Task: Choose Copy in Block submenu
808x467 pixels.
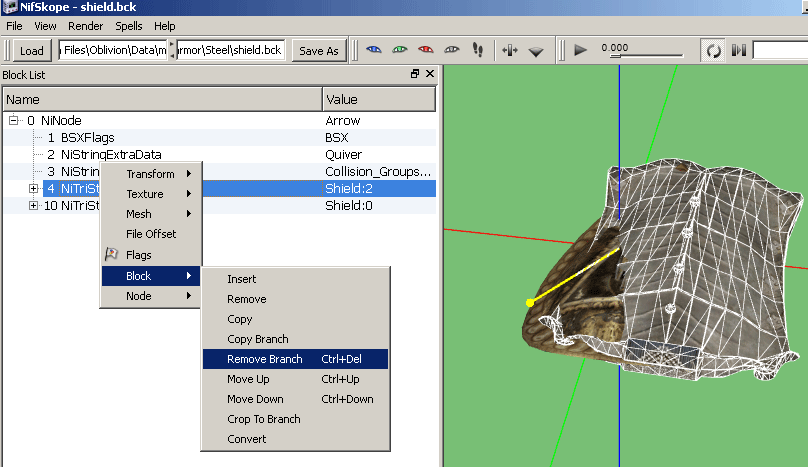Action: (295, 319)
